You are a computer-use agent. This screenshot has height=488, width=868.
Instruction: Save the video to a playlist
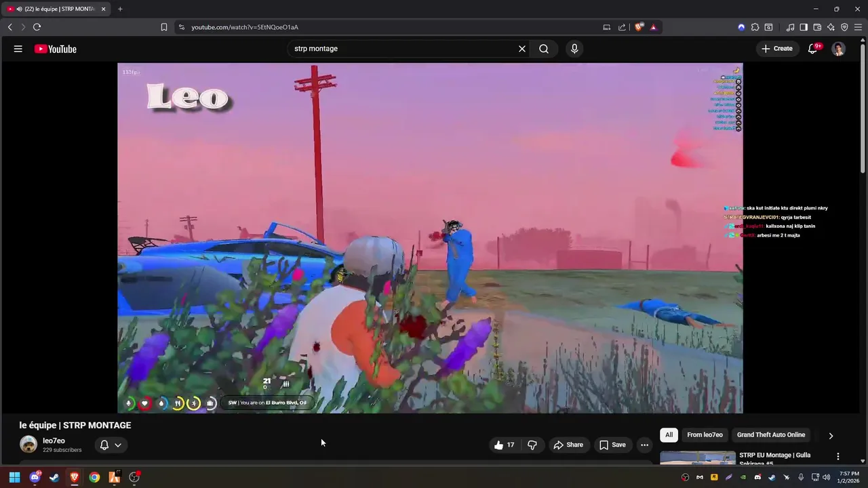[x=612, y=445]
